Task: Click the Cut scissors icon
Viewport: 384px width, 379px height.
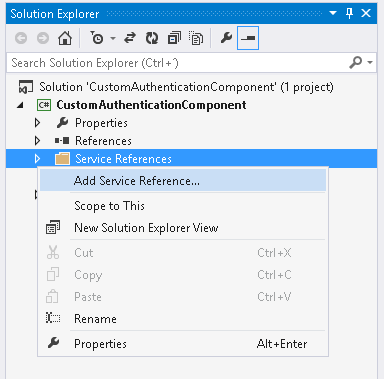Action: click(x=53, y=253)
